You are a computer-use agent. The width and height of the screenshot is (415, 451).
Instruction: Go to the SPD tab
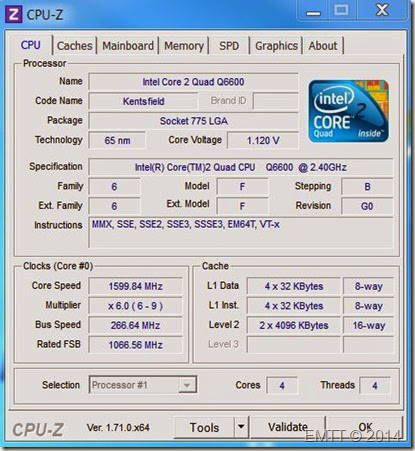pos(229,46)
